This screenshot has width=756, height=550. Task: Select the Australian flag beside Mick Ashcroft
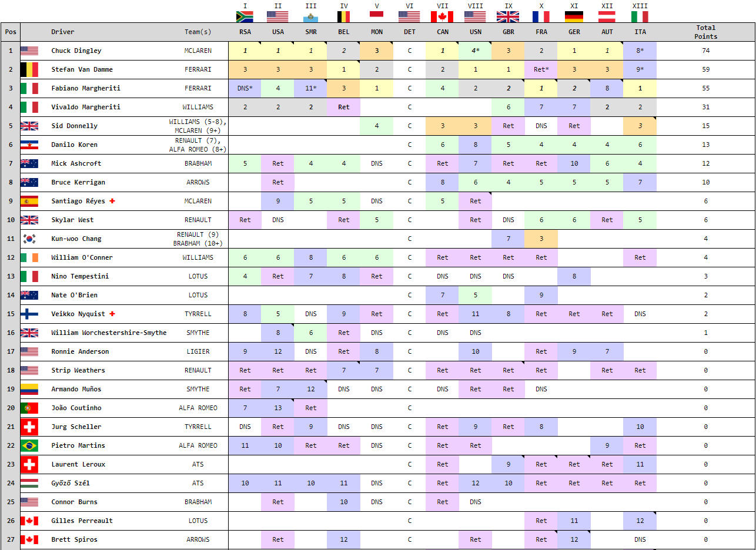29,163
